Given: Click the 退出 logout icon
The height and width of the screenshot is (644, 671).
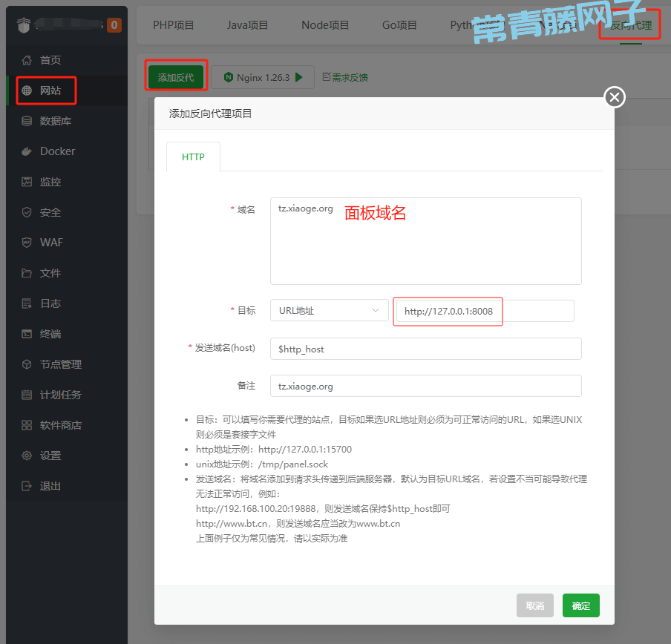Looking at the screenshot, I should [27, 486].
